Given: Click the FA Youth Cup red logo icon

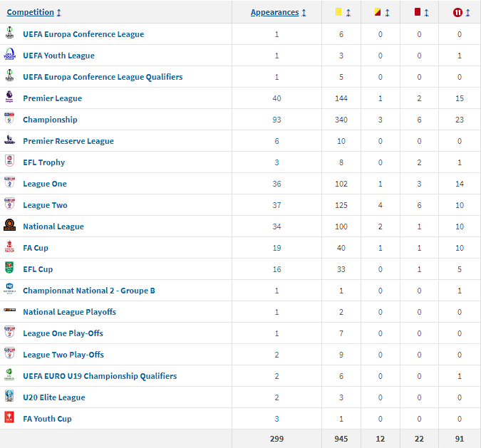Looking at the screenshot, I should 9,417.
